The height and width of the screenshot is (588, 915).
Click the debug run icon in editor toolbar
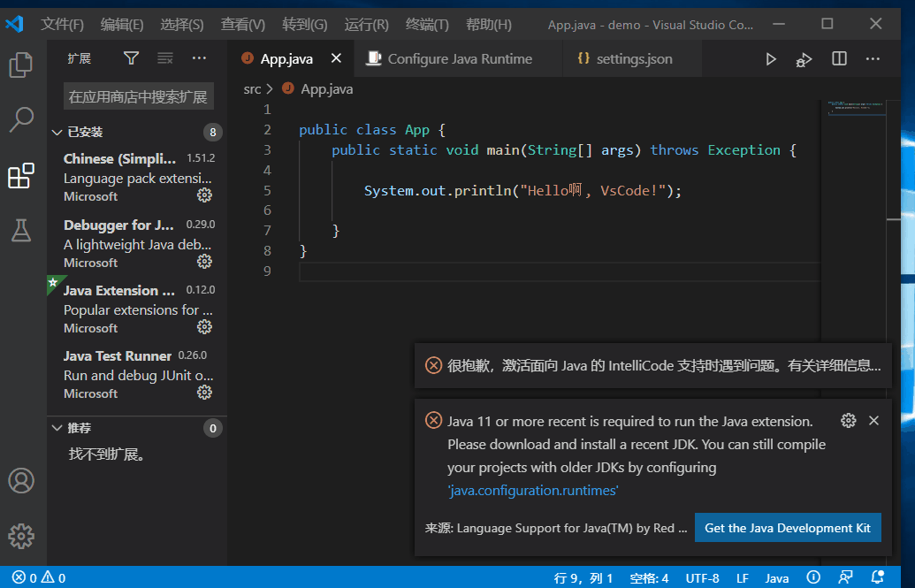(804, 59)
